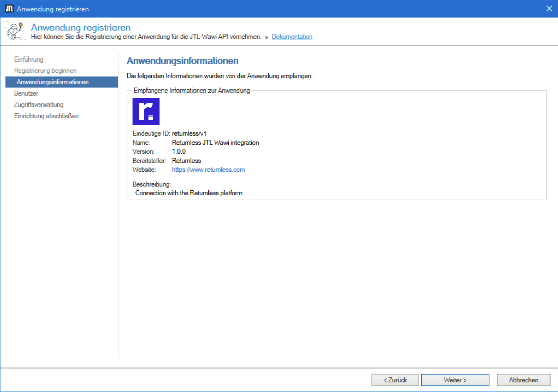Click the JTL logo in title bar
Viewport: 558px width, 392px height.
[x=10, y=9]
